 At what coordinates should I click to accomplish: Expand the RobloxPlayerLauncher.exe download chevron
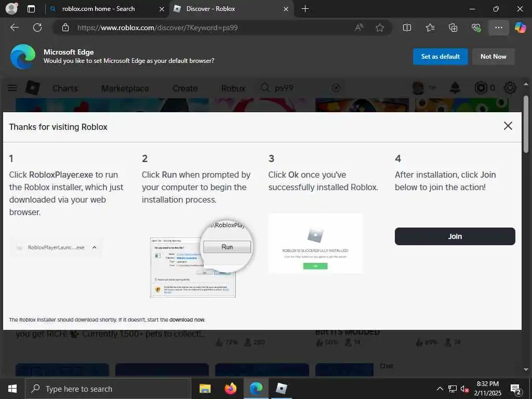pyautogui.click(x=95, y=247)
